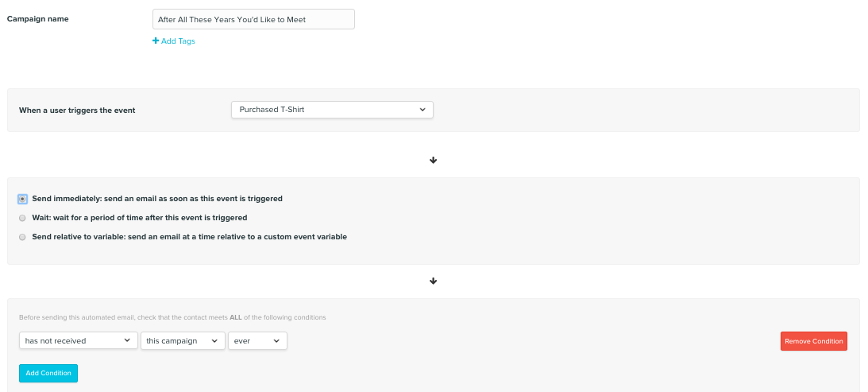The height and width of the screenshot is (392, 868).
Task: Click the Add Condition button
Action: pos(48,373)
